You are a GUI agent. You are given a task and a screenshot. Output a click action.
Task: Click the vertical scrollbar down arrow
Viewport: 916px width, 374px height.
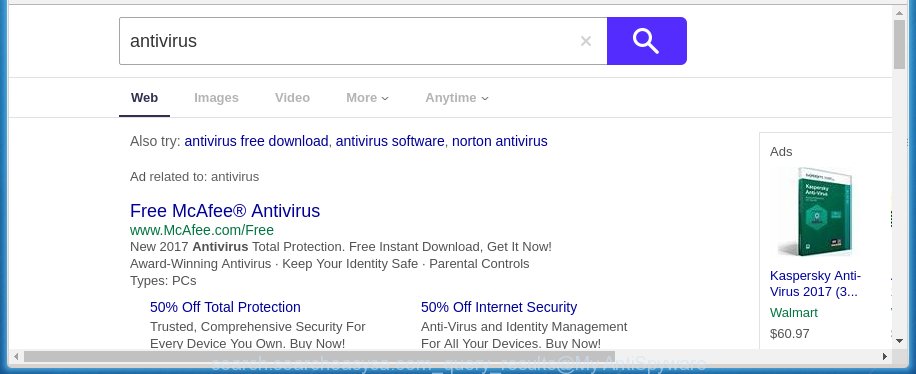899,338
